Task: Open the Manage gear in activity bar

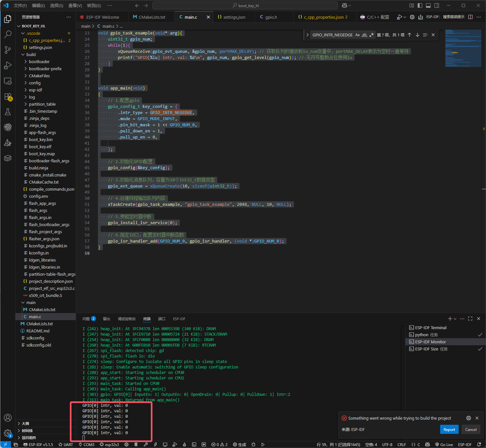Action: (x=8, y=433)
